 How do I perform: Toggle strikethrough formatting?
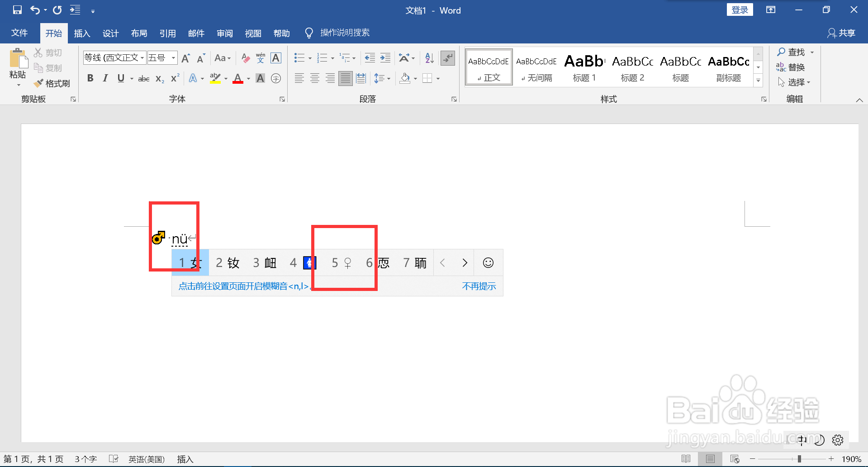pos(144,78)
